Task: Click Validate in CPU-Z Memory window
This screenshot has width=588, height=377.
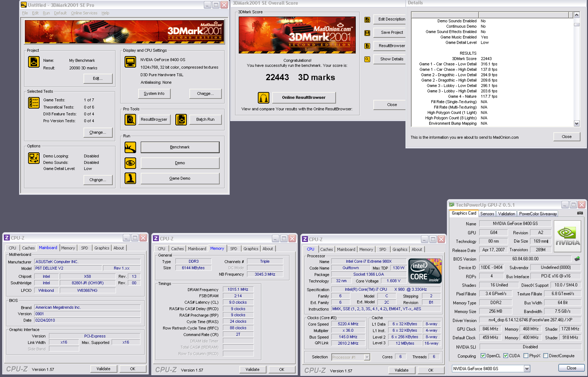Action: click(x=252, y=370)
